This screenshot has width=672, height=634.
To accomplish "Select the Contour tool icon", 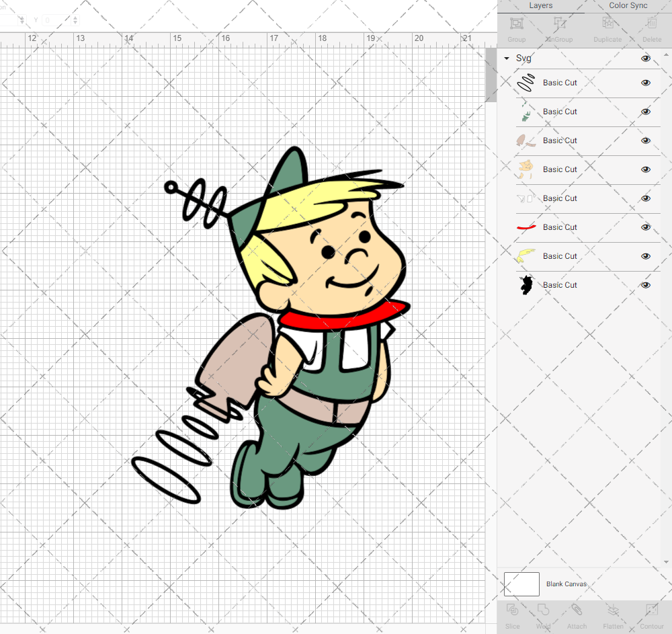I will (651, 610).
